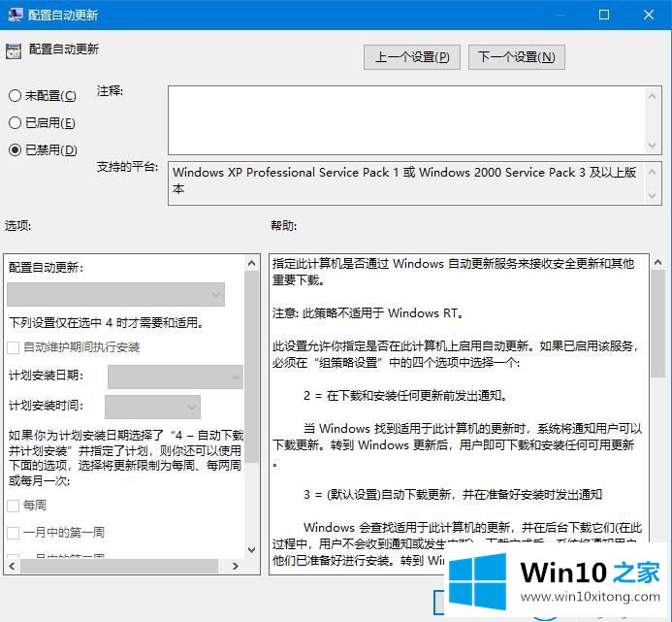The height and width of the screenshot is (622, 672).
Task: Check 自动维护期间执行安装 checkbox
Action: tap(14, 347)
